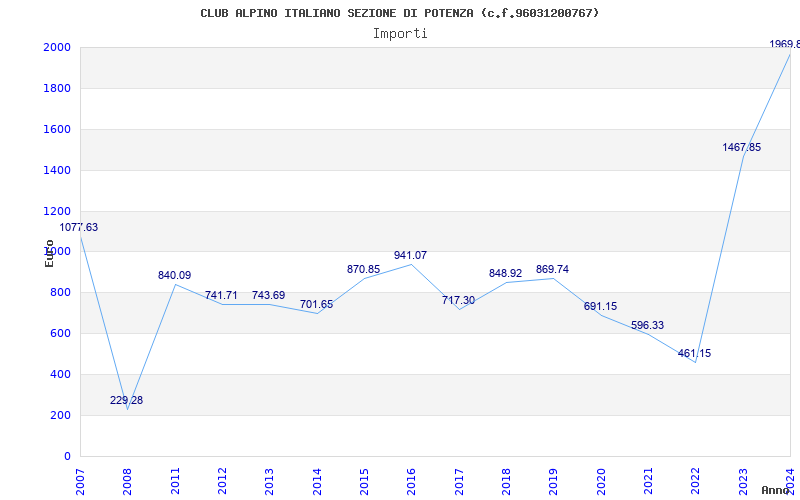Click the 596.33 value label

pos(647,326)
